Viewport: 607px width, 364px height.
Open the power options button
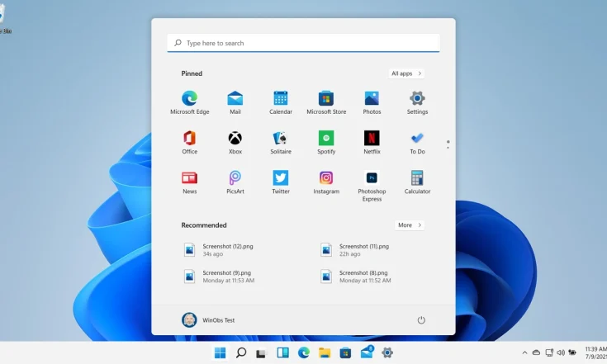coord(421,320)
